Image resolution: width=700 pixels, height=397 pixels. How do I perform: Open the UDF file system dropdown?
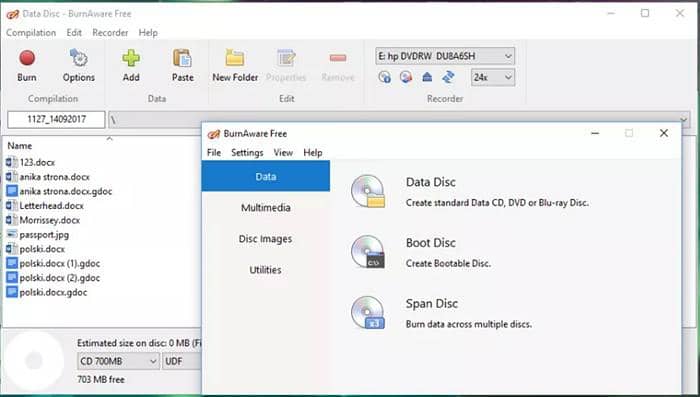click(x=182, y=361)
